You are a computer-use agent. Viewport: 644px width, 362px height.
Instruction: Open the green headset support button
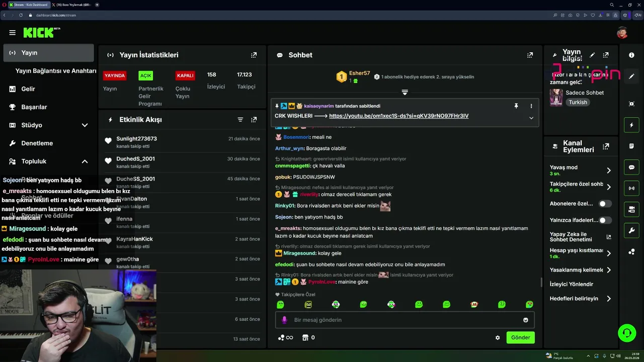[627, 333]
